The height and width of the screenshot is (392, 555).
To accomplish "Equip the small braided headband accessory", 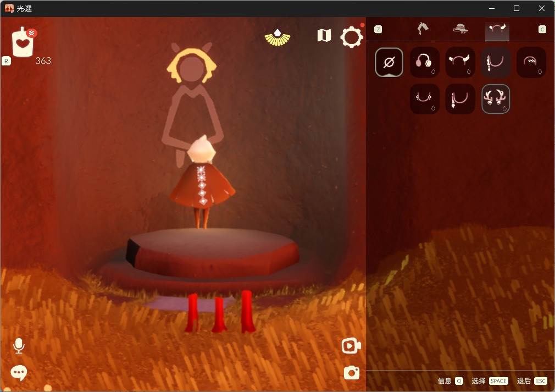I will (531, 62).
